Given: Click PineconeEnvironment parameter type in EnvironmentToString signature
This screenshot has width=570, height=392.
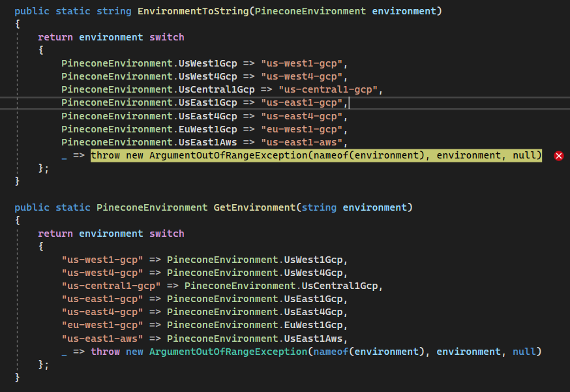Looking at the screenshot, I should (310, 11).
